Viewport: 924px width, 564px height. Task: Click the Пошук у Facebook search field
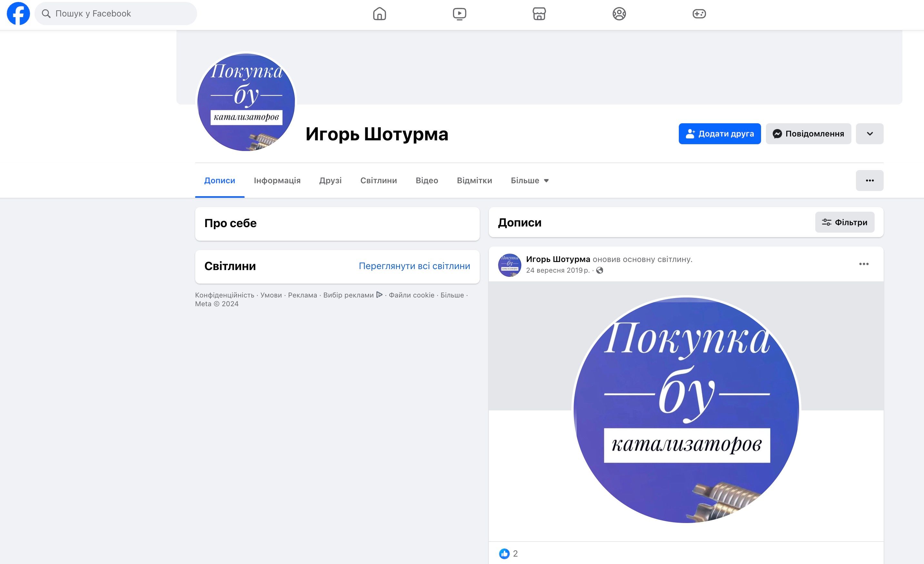pyautogui.click(x=116, y=14)
